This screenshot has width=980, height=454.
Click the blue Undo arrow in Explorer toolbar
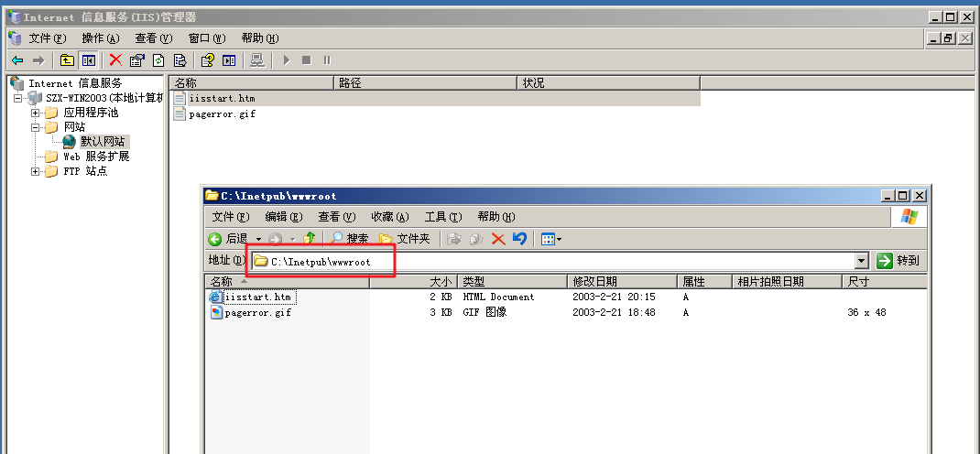[x=519, y=239]
